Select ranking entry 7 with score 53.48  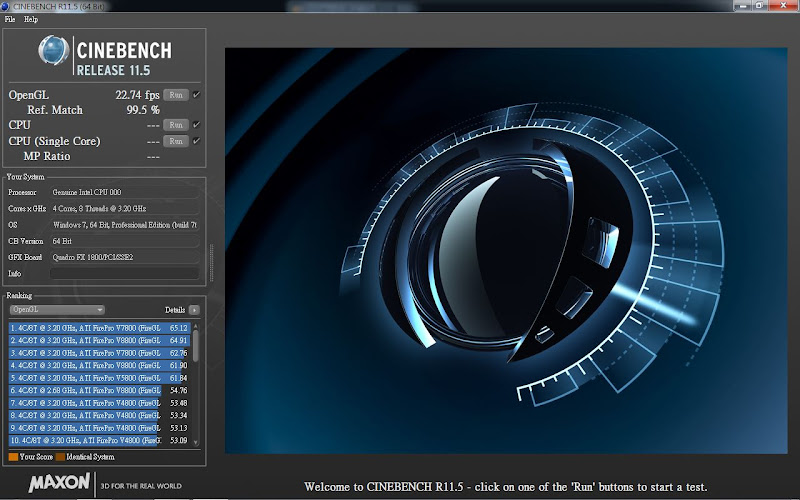tap(99, 403)
